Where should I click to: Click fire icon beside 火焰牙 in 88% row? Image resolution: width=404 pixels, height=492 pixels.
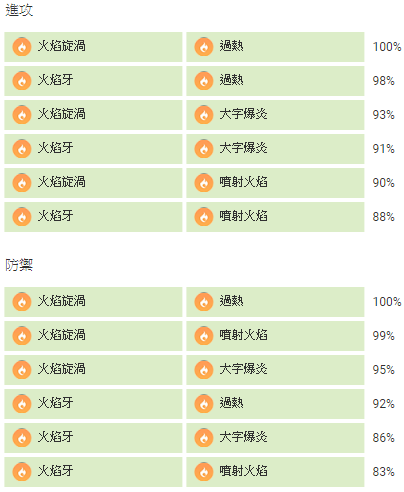point(22,217)
